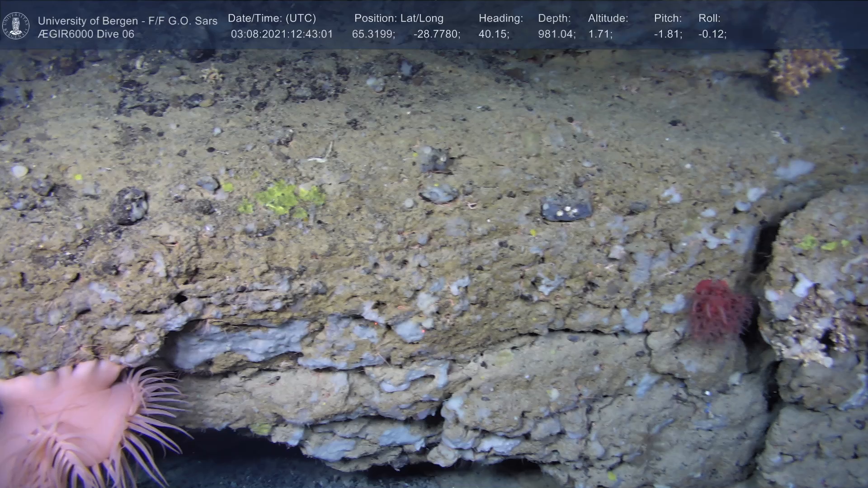The image size is (868, 488).
Task: Click the pitch value -1.81
Action: [x=668, y=34]
